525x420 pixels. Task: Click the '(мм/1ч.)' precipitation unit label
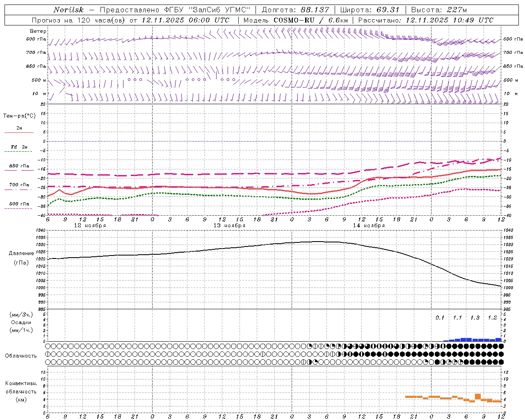coord(21,330)
